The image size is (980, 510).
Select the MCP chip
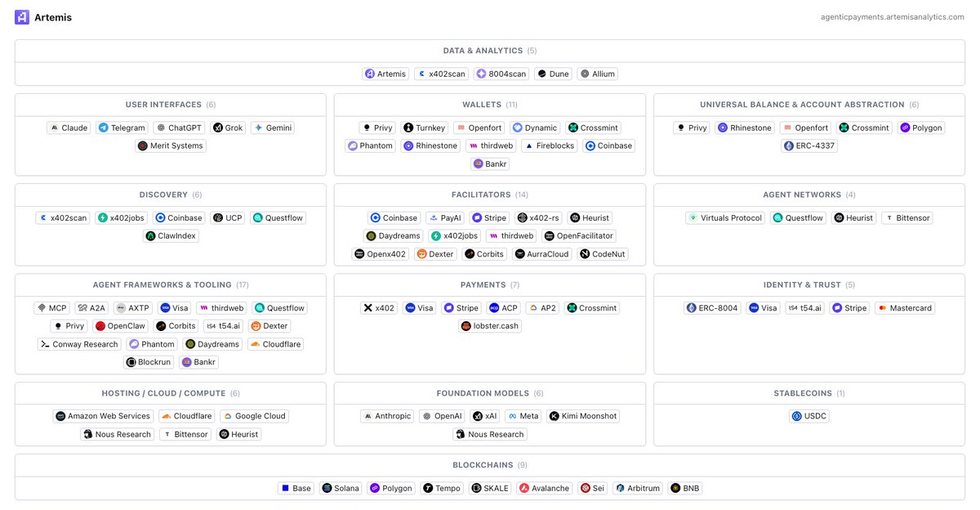pos(51,307)
